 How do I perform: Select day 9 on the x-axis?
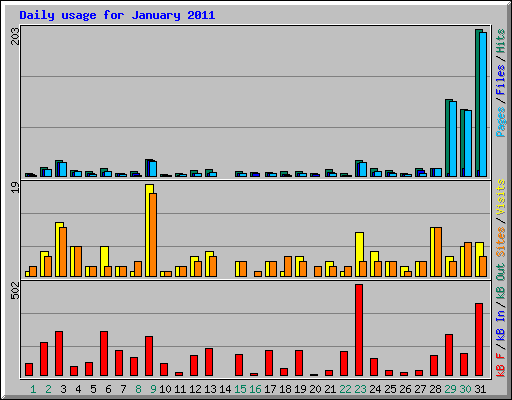pos(153,389)
